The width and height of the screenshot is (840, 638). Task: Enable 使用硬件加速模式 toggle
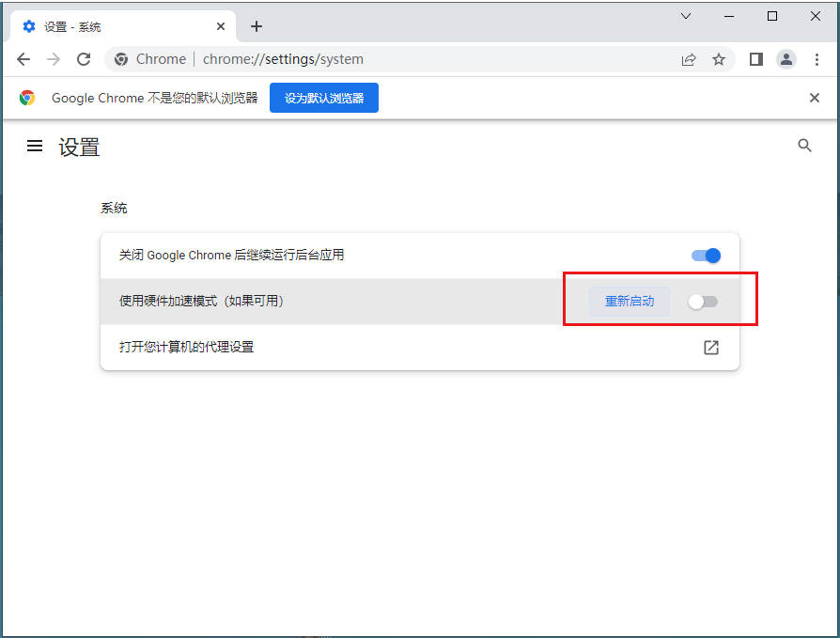[x=703, y=302]
